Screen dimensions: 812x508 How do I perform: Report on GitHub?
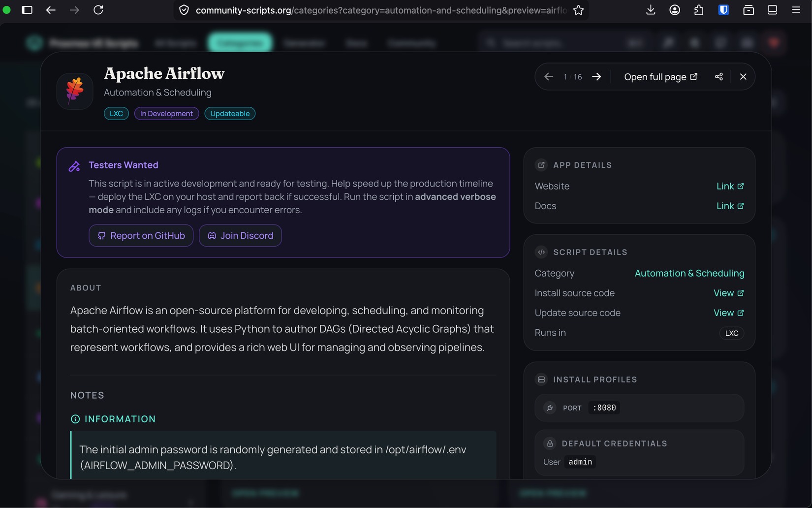[141, 236]
